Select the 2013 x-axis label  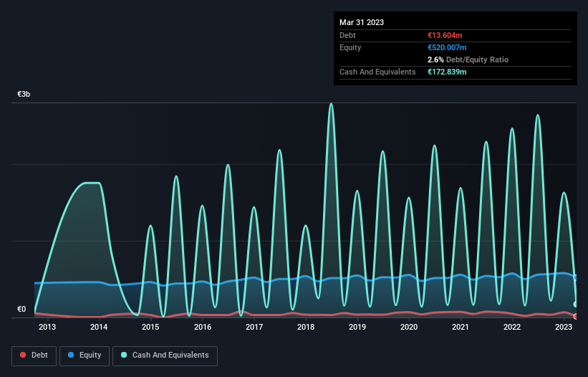coord(47,327)
